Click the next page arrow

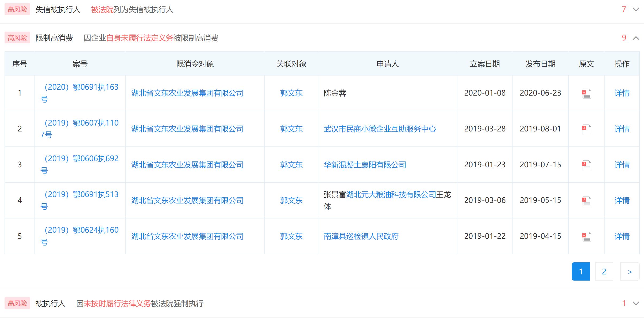tap(630, 271)
